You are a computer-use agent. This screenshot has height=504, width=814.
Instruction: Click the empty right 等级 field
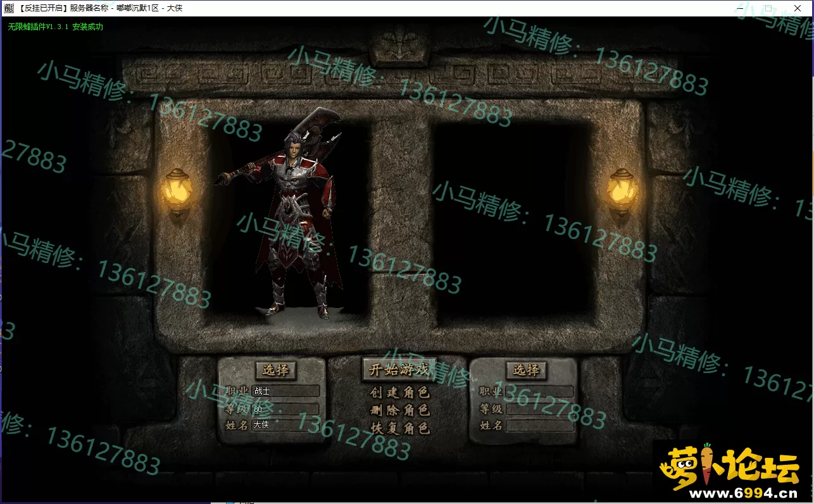[x=539, y=409]
